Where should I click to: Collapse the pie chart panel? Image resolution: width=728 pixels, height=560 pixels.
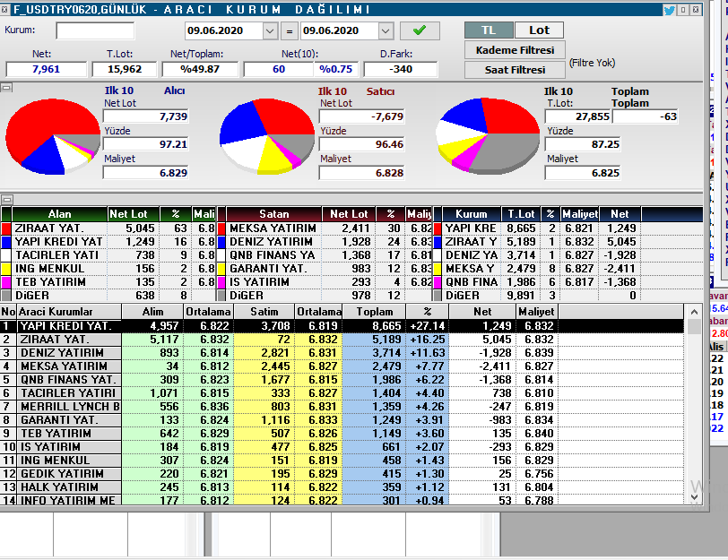[x=6, y=88]
